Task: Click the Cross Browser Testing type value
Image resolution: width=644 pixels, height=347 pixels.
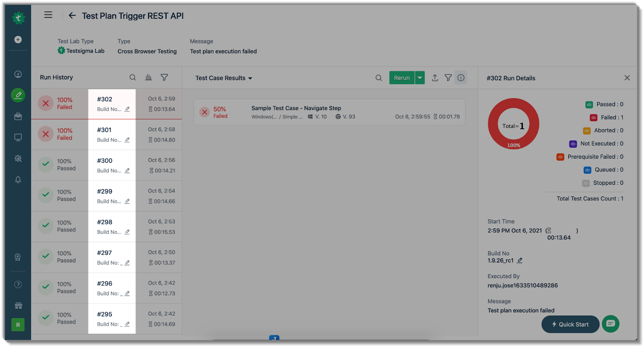Action: coord(147,52)
